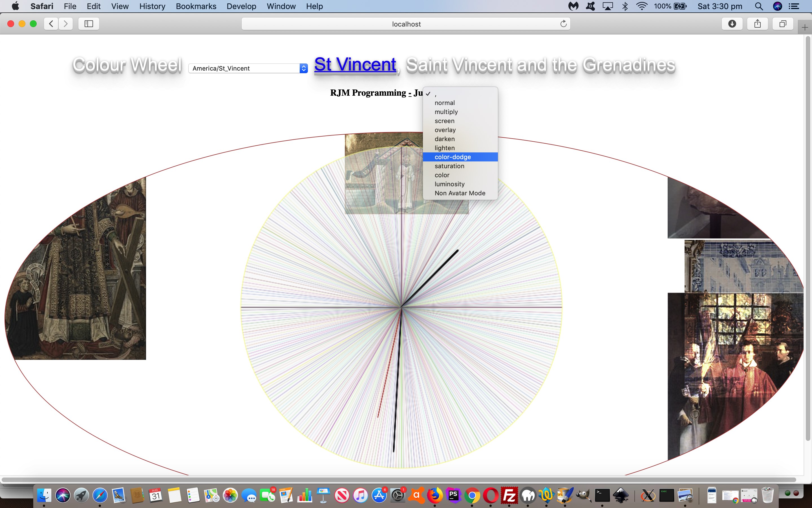This screenshot has width=812, height=508.
Task: Open Firefox from the Dock
Action: [435, 495]
